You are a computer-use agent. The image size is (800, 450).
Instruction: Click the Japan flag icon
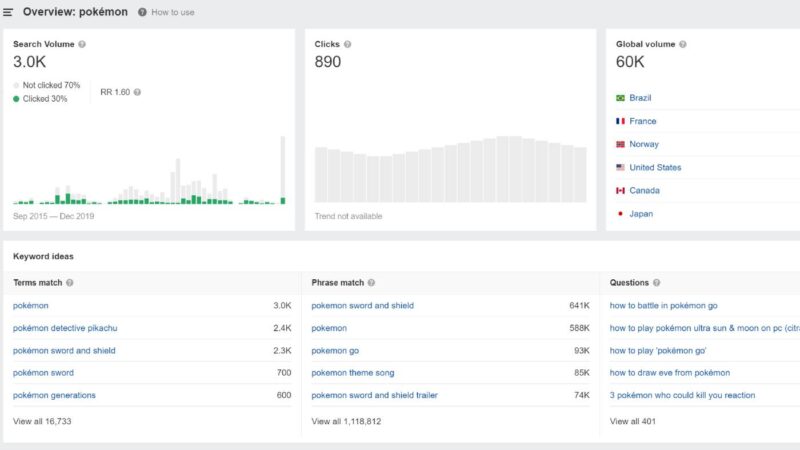[x=620, y=214]
